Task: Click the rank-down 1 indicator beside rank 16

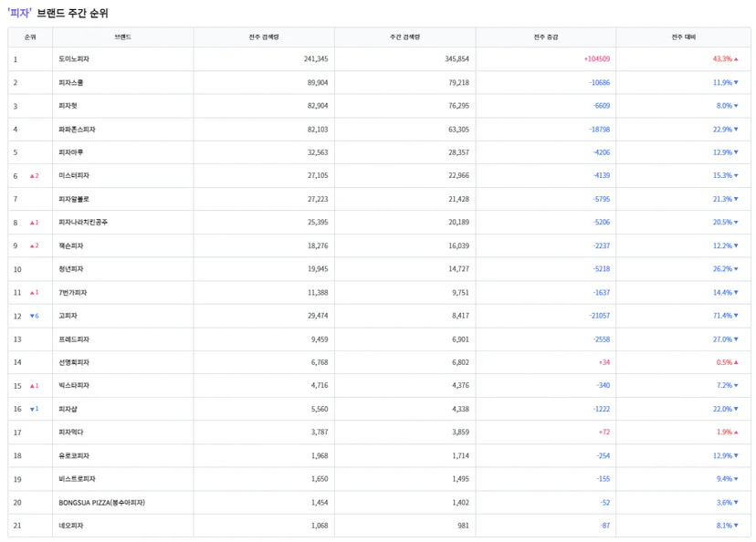Action: (x=34, y=409)
